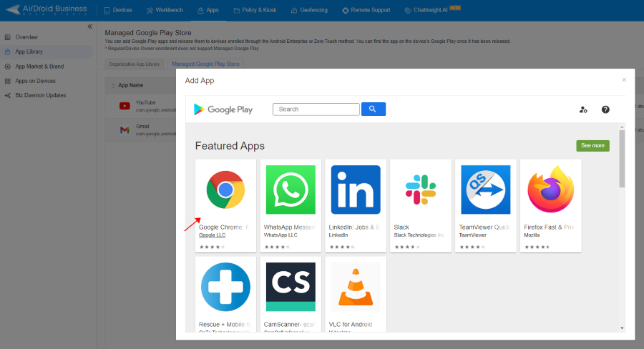Close the Add App dialog

(x=624, y=79)
